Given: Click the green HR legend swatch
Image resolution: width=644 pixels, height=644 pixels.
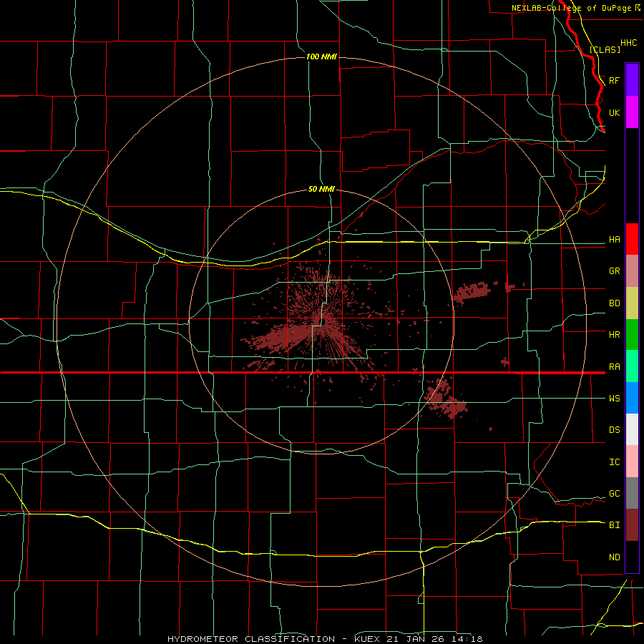Looking at the screenshot, I should [x=632, y=335].
